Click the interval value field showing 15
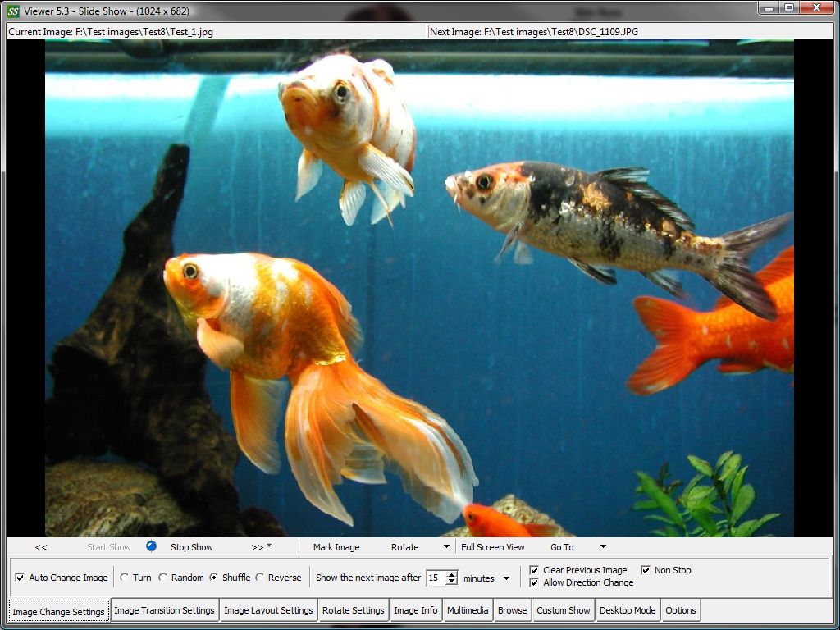Image resolution: width=840 pixels, height=630 pixels. tap(436, 578)
